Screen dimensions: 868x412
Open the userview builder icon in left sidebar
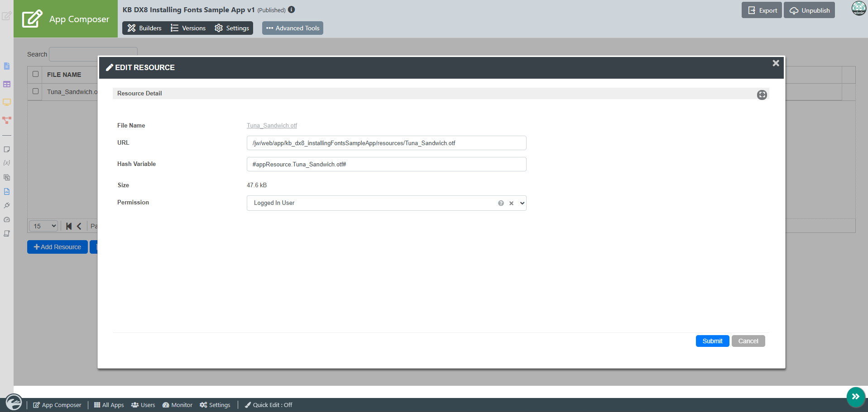click(7, 102)
